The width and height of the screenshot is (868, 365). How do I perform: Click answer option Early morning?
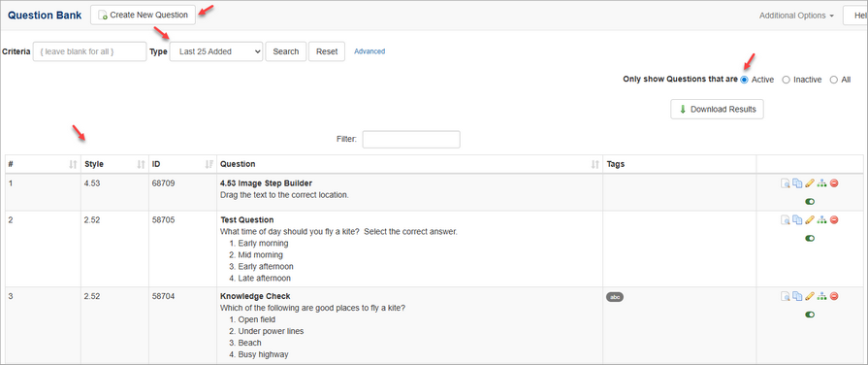tap(263, 243)
